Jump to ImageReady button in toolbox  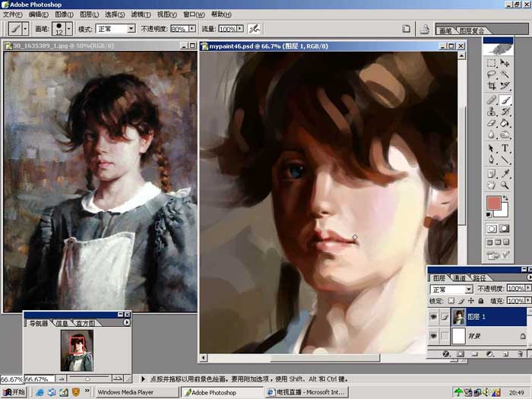pos(498,255)
